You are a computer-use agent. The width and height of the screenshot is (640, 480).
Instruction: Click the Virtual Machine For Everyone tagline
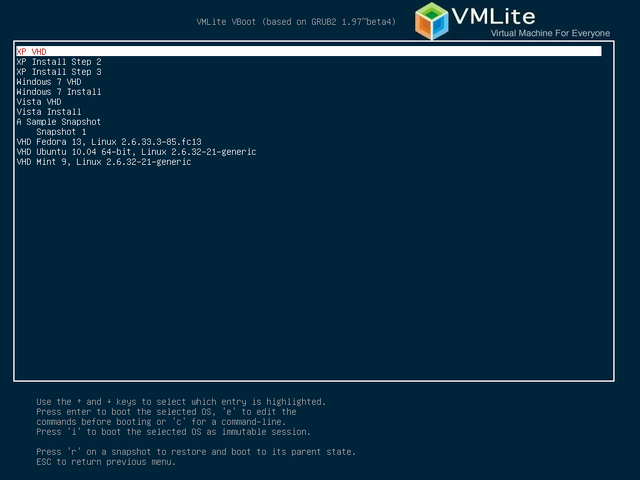coord(550,33)
